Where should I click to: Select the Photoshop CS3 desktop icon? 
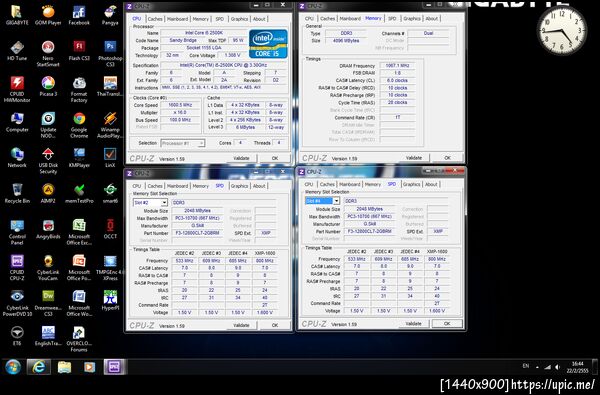[110, 54]
